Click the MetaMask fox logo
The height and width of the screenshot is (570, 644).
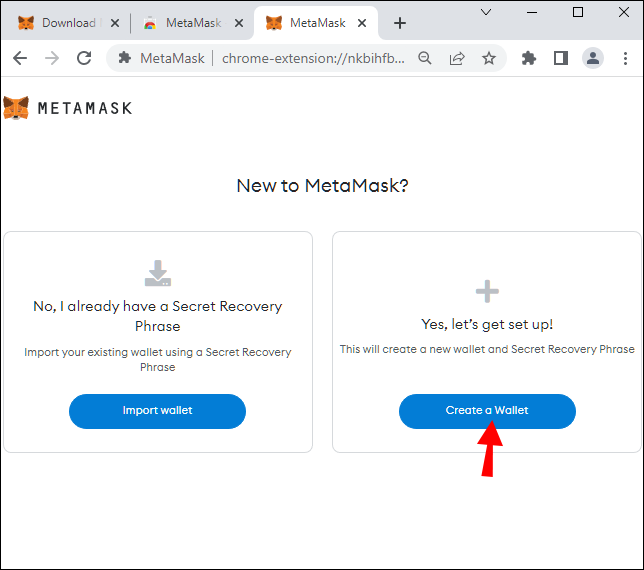click(16, 107)
